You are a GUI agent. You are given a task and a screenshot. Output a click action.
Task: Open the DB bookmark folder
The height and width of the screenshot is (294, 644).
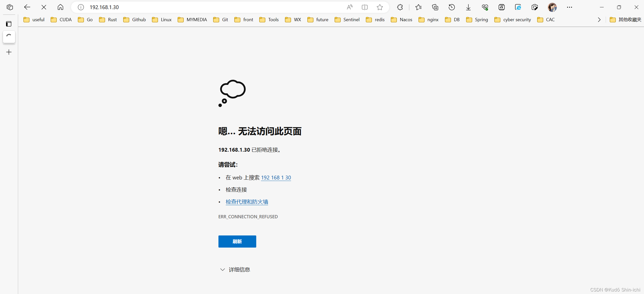pyautogui.click(x=453, y=20)
